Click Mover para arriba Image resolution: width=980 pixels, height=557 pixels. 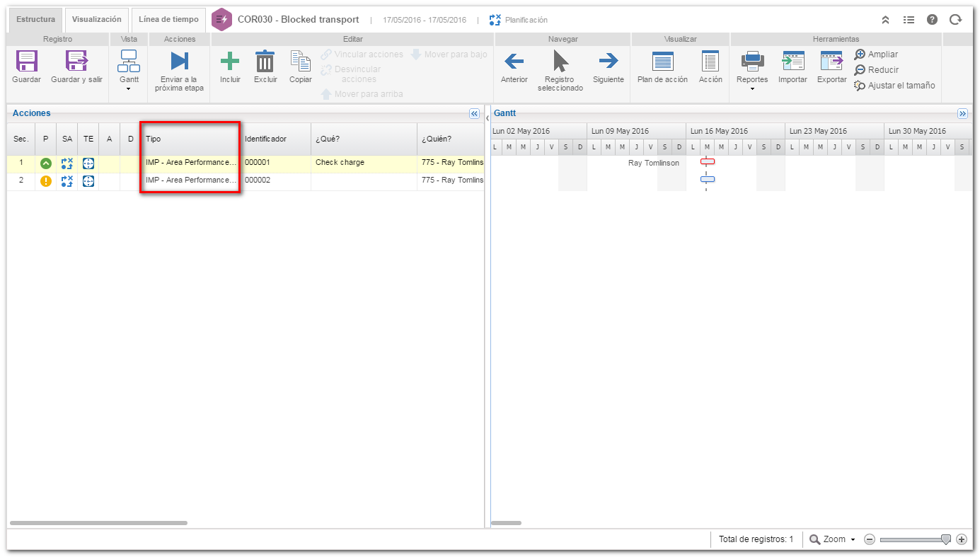pos(362,94)
